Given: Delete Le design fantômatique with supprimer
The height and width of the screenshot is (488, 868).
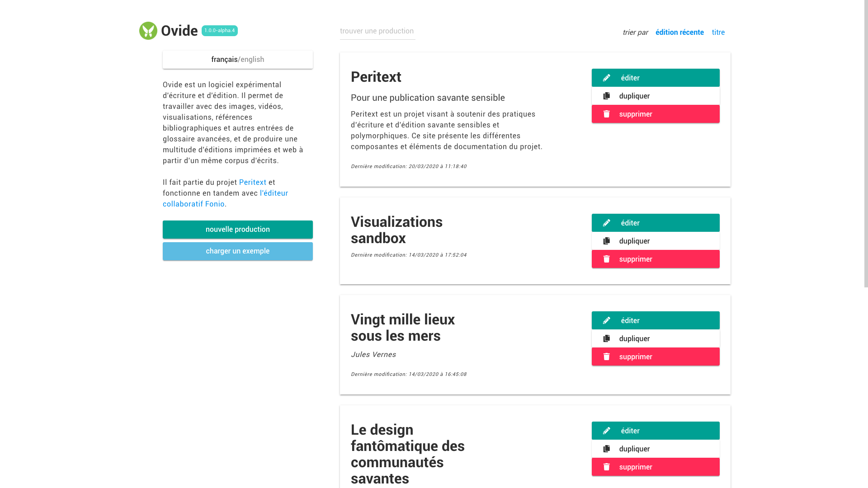Looking at the screenshot, I should coord(656,467).
